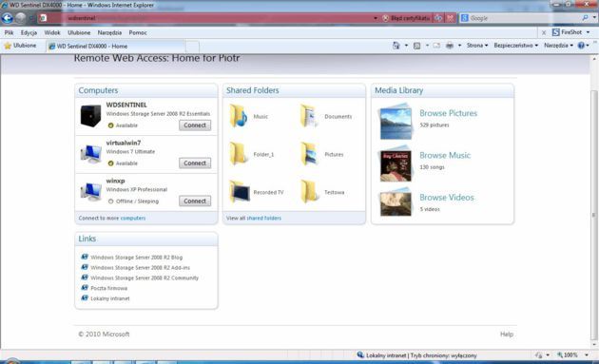The width and height of the screenshot is (599, 364).
Task: Click the virtualwin7 computer icon
Action: 90,154
